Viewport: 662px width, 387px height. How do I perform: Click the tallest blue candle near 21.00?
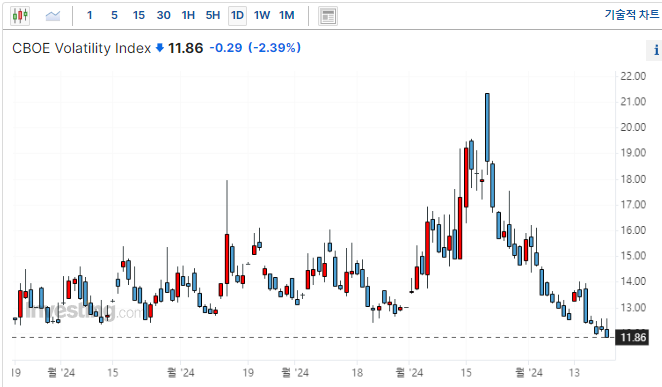(487, 127)
